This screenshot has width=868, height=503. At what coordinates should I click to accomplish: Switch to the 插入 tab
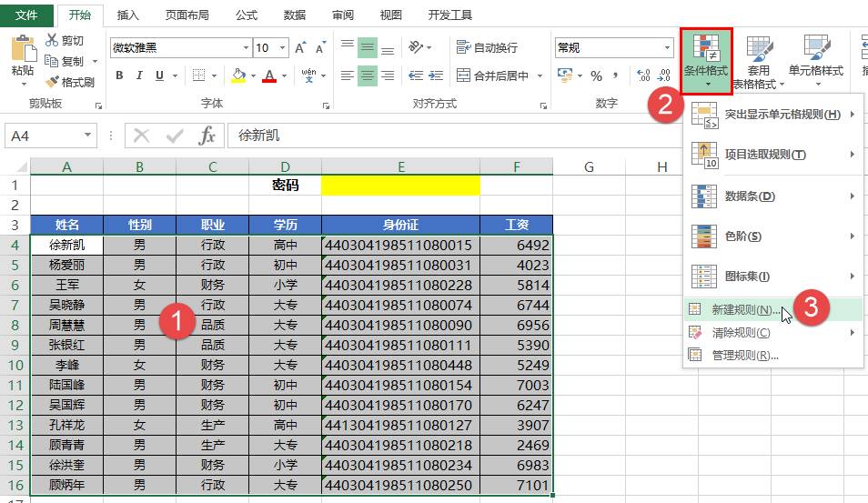[128, 15]
